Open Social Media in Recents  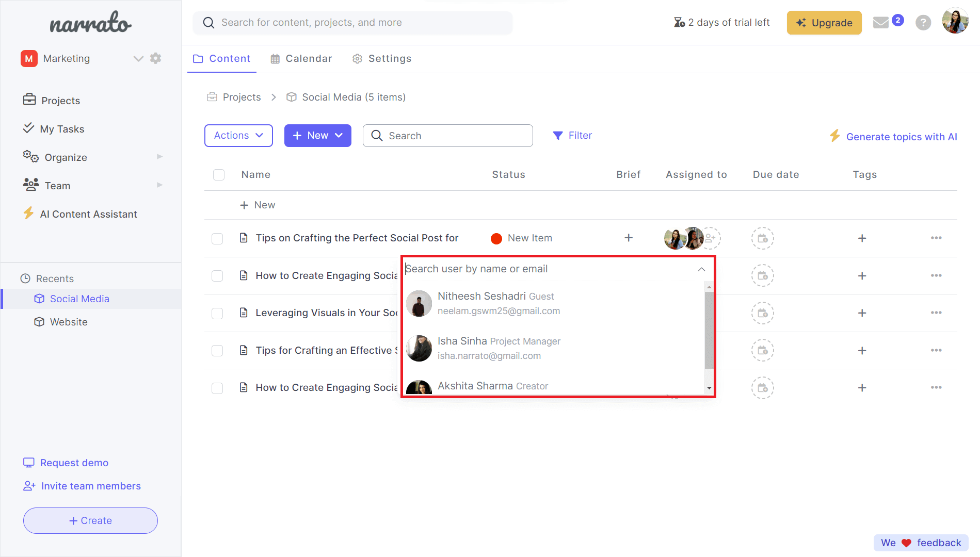(79, 299)
